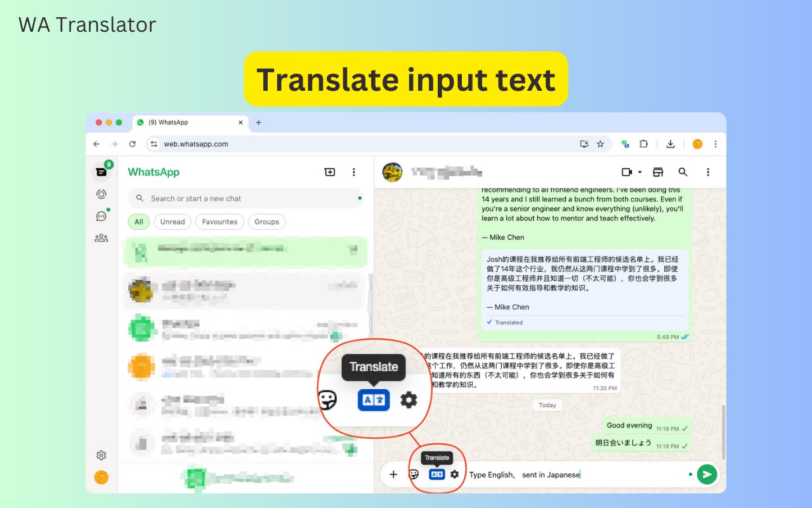Start a new chat with the compose icon
812x508 pixels.
pos(330,172)
